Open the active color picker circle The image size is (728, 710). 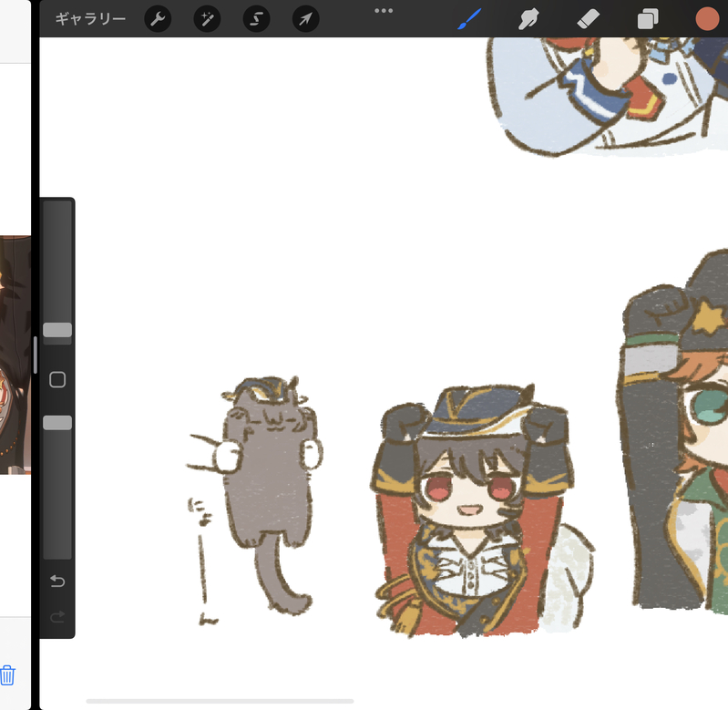coord(707,19)
